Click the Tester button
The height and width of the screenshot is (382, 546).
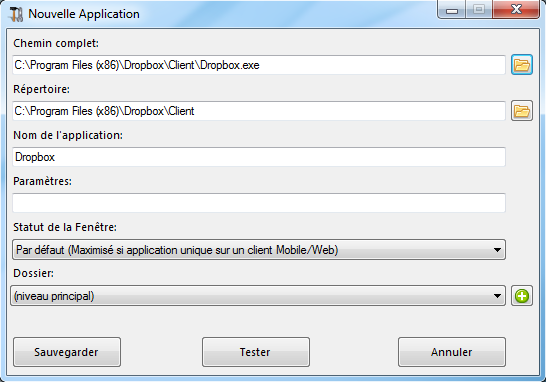point(256,352)
